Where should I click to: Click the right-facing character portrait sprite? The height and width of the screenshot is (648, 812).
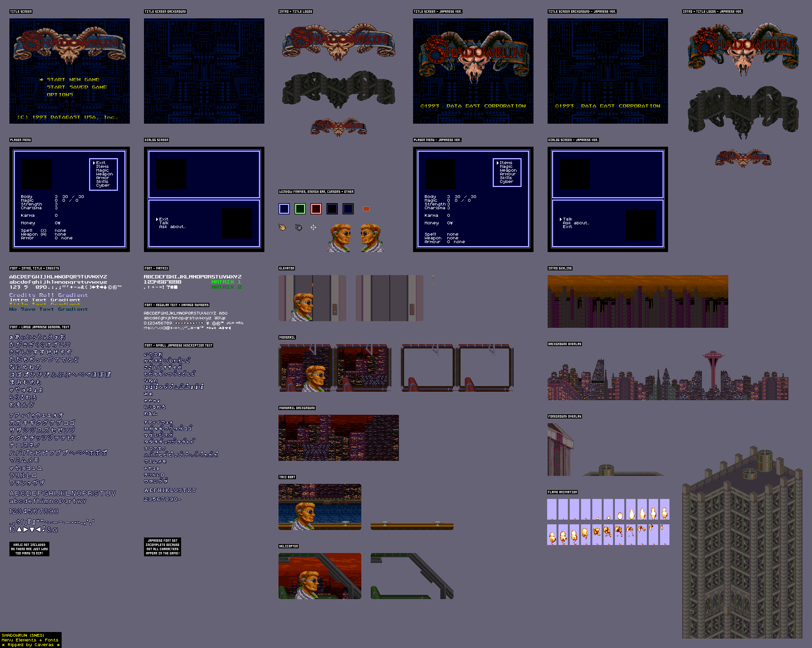tap(340, 238)
